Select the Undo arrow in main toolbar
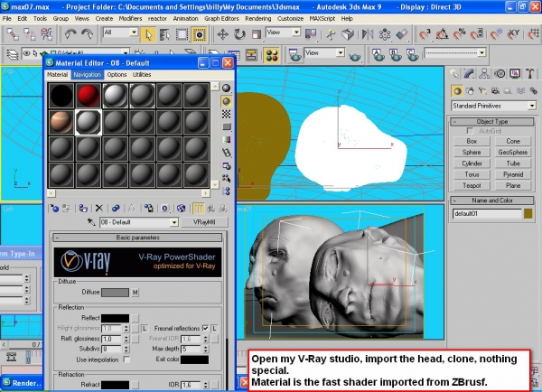542x392 pixels. click(x=70, y=34)
